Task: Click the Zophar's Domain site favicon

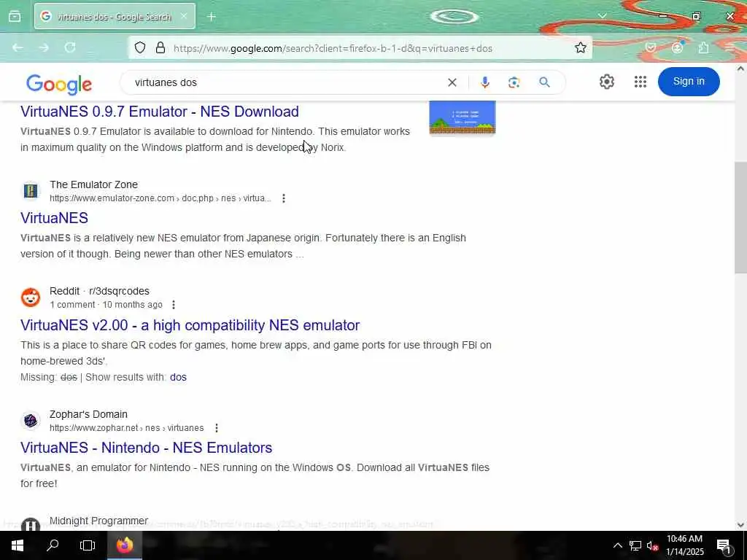Action: point(31,421)
